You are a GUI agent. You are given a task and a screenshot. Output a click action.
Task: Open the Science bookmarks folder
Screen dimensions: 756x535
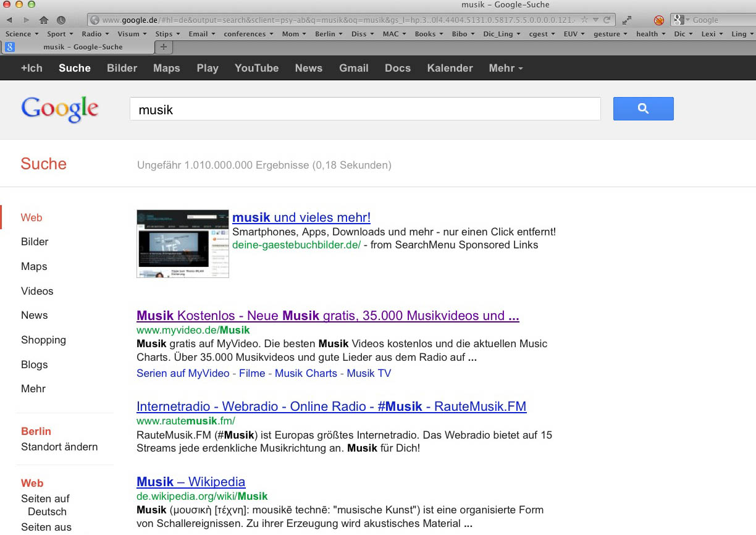coord(22,34)
